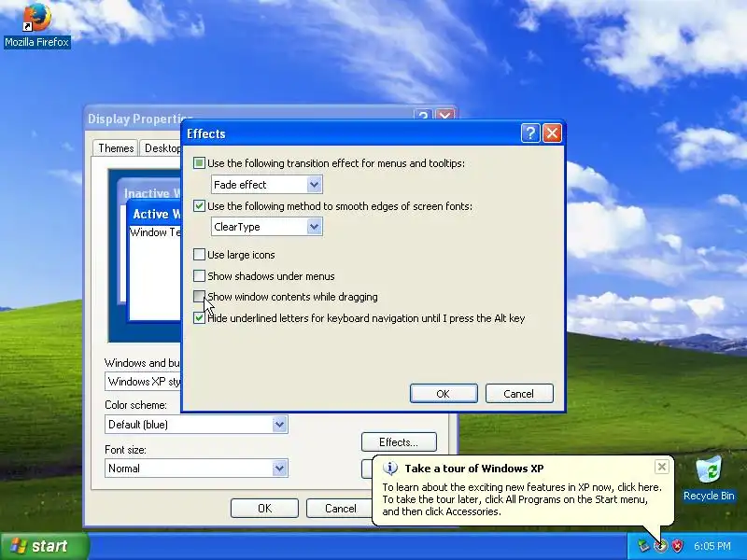Click the Inactive Window preview title
747x560 pixels.
152,193
